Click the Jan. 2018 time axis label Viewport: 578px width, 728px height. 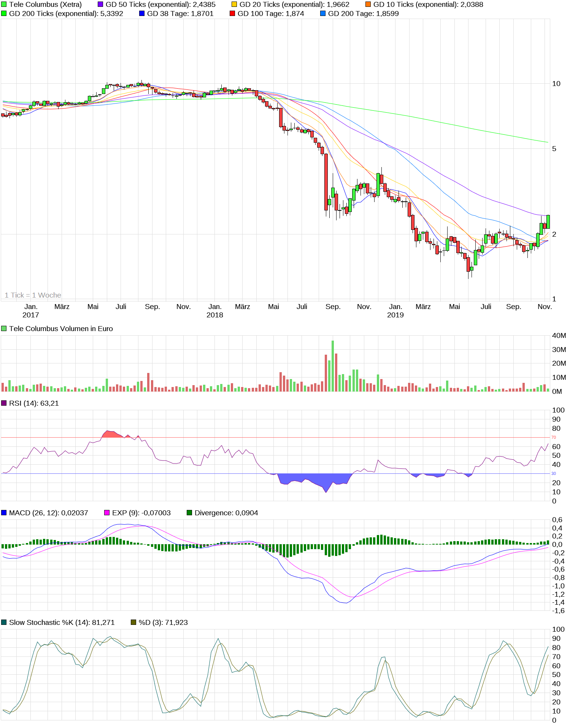point(215,311)
